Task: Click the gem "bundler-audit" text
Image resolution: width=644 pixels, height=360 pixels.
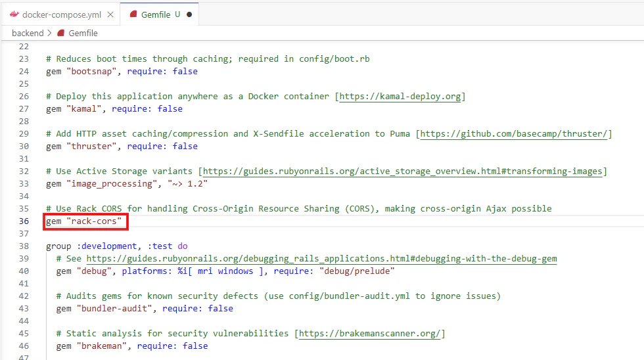Action: pos(104,308)
